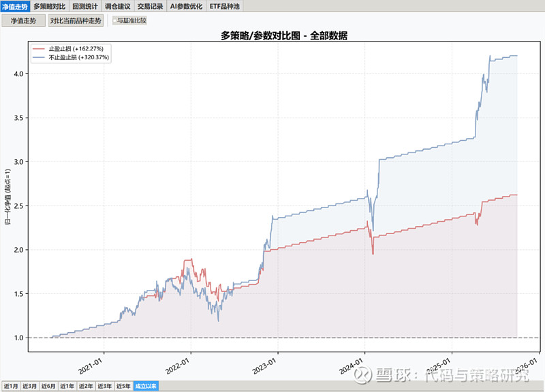Click the 2.5 y-axis tick label
The image size is (545, 392).
pos(19,206)
